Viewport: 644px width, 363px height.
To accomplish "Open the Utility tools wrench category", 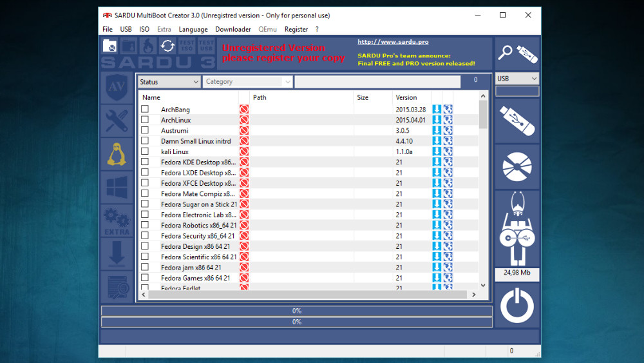I will (x=117, y=121).
